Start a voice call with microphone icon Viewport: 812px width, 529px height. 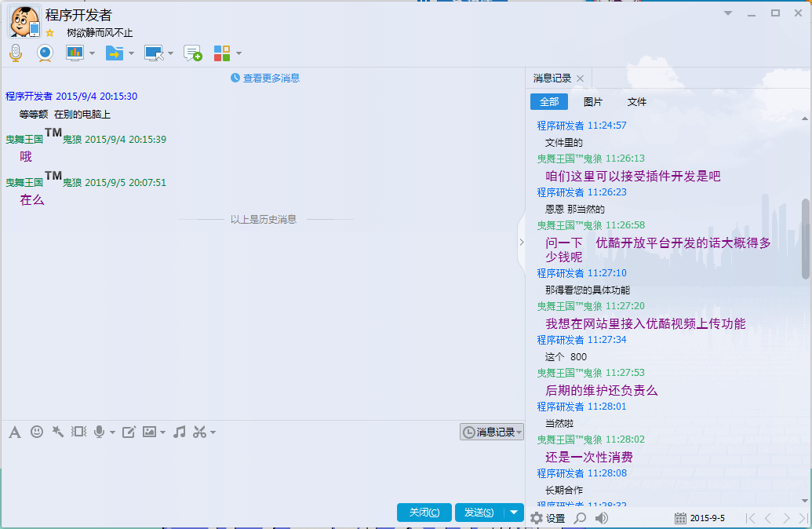pos(16,53)
